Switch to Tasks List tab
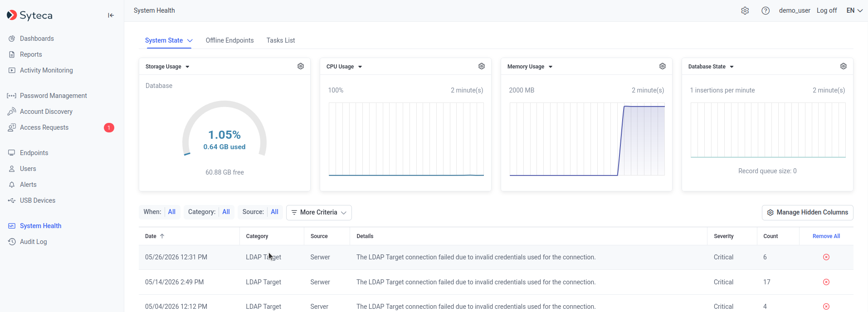This screenshot has height=312, width=868. [281, 40]
